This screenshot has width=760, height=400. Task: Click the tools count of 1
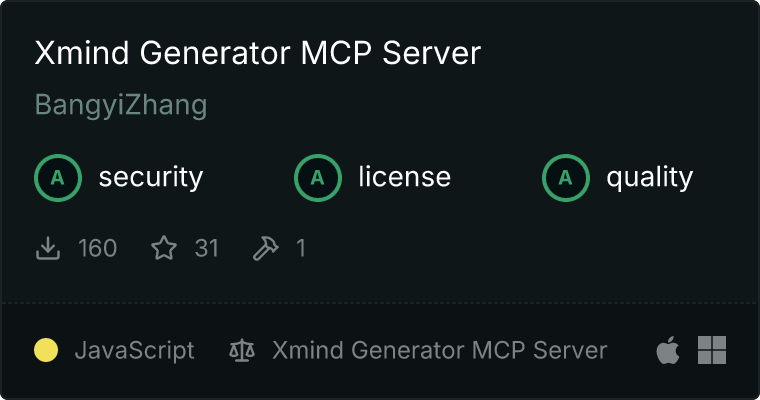pyautogui.click(x=301, y=248)
